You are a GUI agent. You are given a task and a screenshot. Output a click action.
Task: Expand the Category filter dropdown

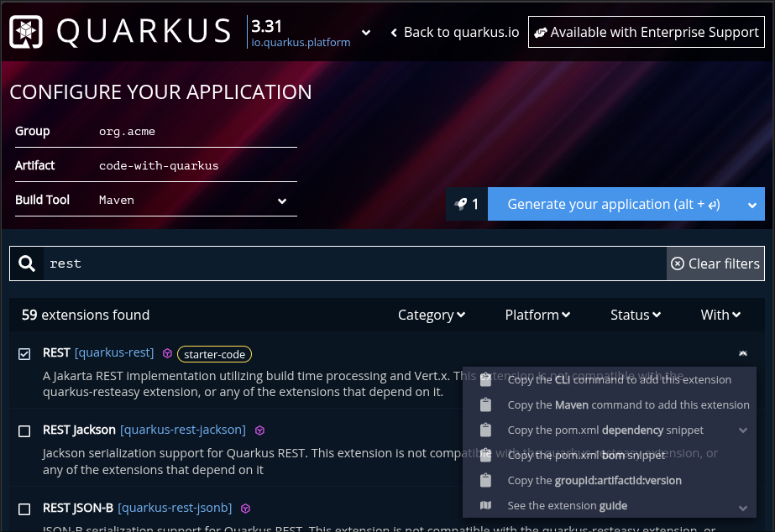point(432,315)
